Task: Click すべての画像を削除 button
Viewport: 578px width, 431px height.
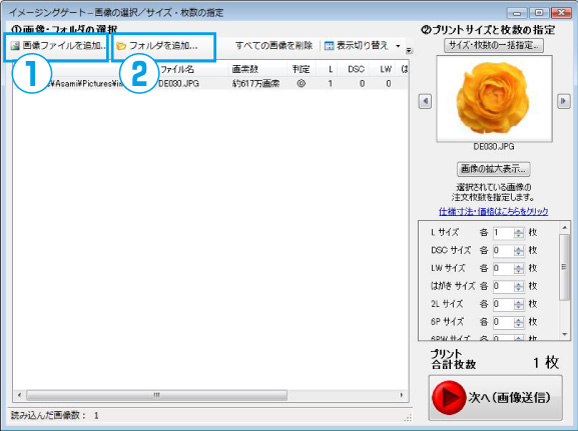Action: pyautogui.click(x=274, y=46)
